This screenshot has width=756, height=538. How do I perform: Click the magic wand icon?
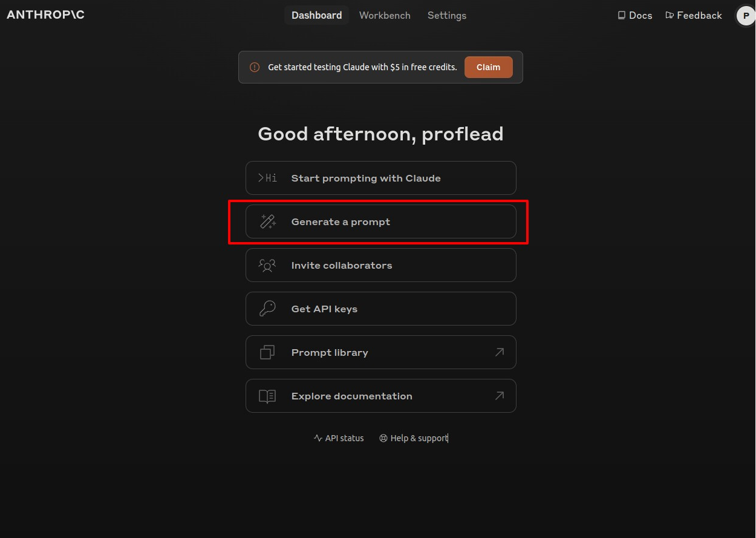tap(267, 221)
